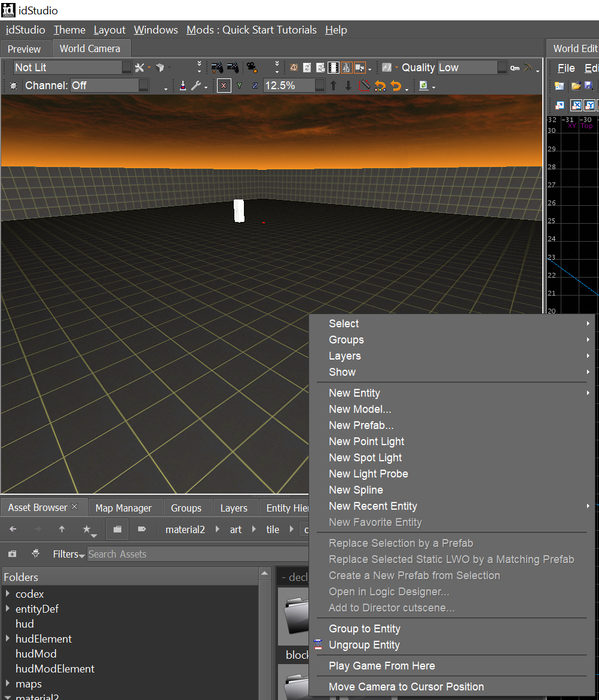Screen dimensions: 599x700
Task: Open the 12.5% speed dropdown
Action: 294,86
